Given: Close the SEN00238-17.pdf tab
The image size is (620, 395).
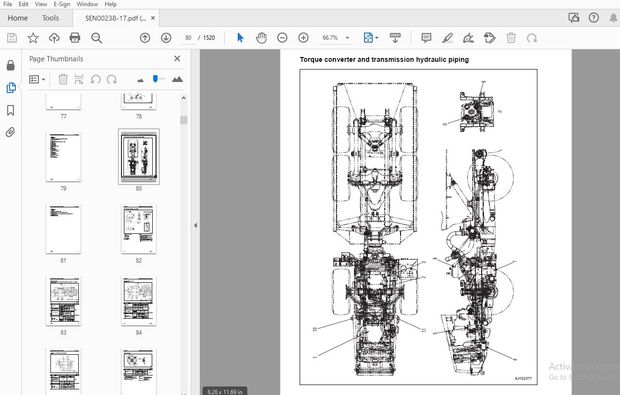Looking at the screenshot, I should [x=153, y=18].
